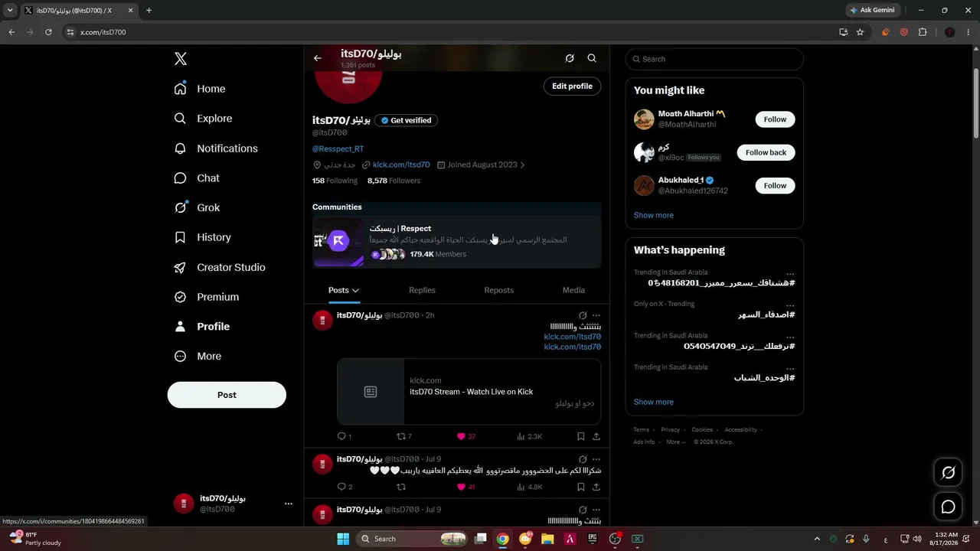Open Explore from the sidebar
980x551 pixels.
pyautogui.click(x=203, y=119)
